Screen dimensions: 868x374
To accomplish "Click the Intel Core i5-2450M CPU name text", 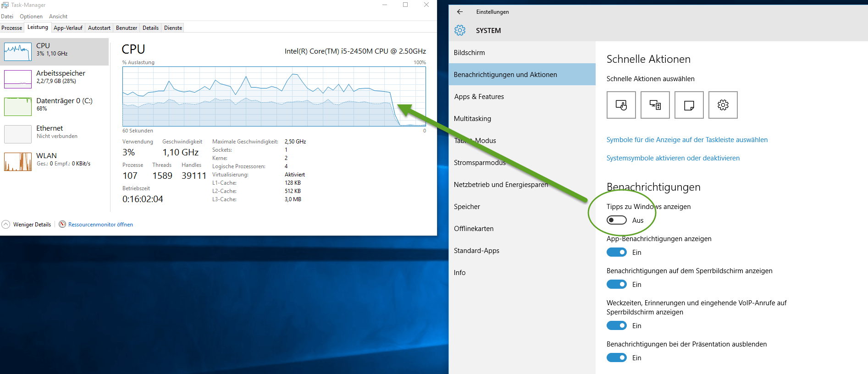I will 355,51.
